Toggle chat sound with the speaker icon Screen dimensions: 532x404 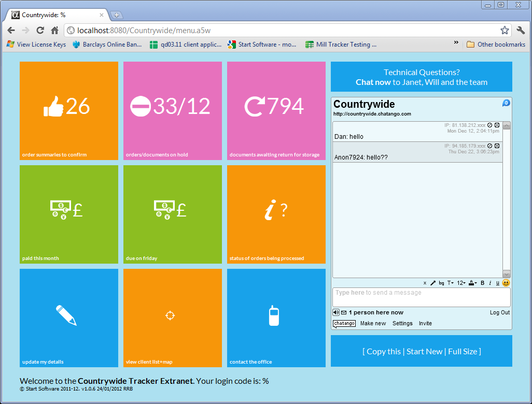tap(335, 312)
